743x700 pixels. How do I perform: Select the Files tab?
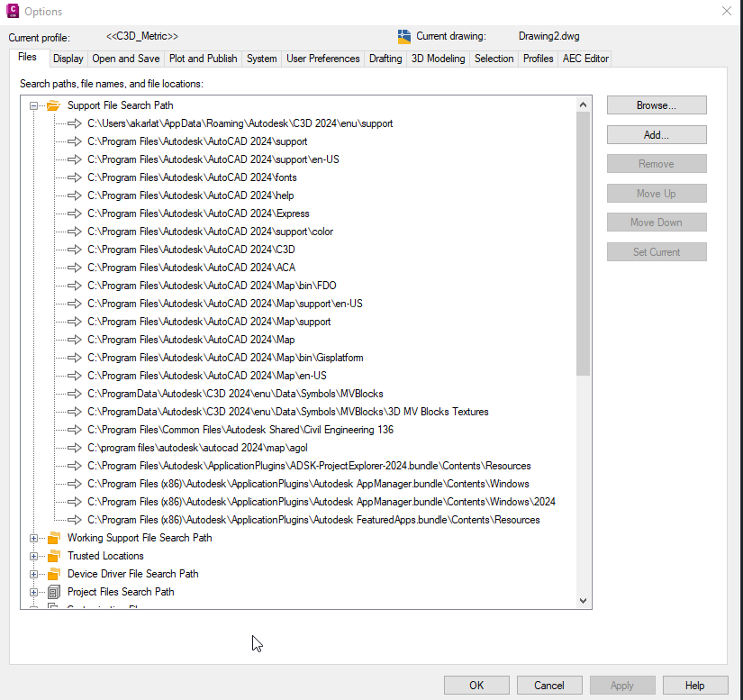tap(28, 58)
